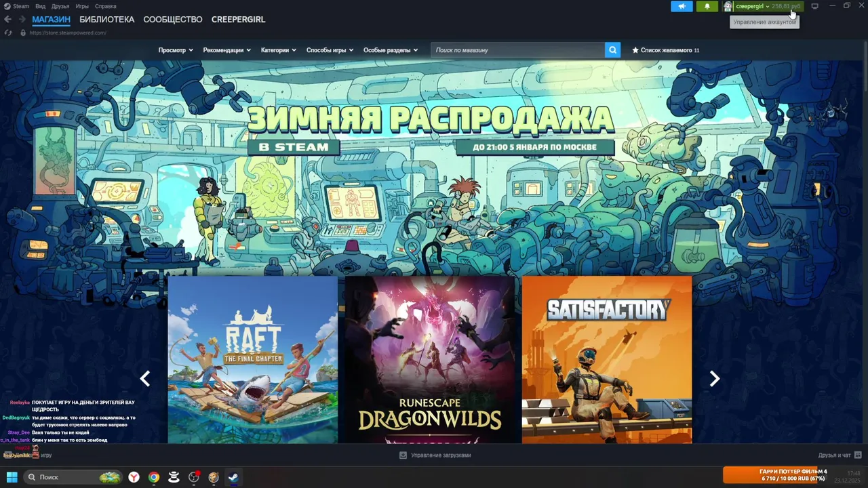Go back with the navigation arrow
The image size is (868, 488).
pyautogui.click(x=8, y=19)
